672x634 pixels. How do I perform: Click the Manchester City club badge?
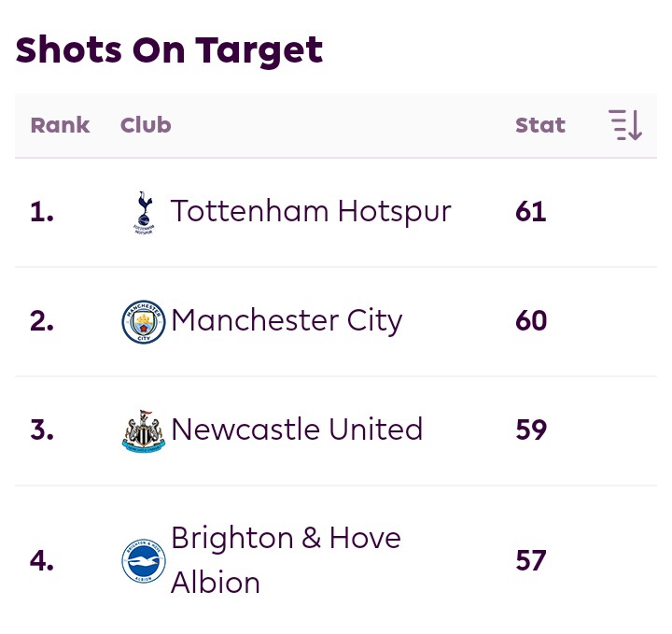coord(144,321)
